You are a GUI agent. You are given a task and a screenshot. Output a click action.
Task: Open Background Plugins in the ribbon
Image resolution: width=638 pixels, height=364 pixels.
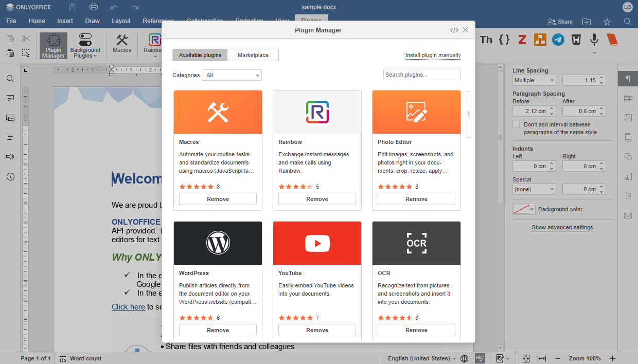pyautogui.click(x=85, y=45)
